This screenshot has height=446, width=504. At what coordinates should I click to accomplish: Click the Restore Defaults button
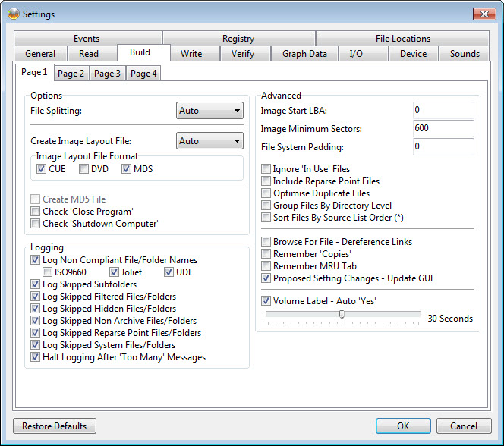click(x=55, y=426)
